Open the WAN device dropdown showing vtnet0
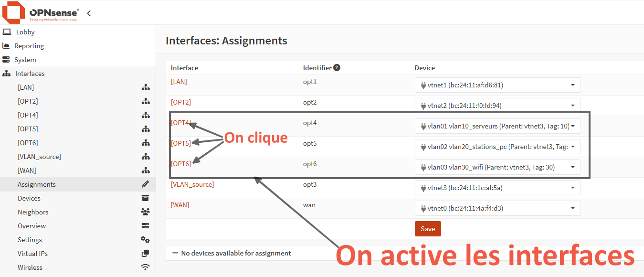Image resolution: width=644 pixels, height=277 pixels. (497, 209)
